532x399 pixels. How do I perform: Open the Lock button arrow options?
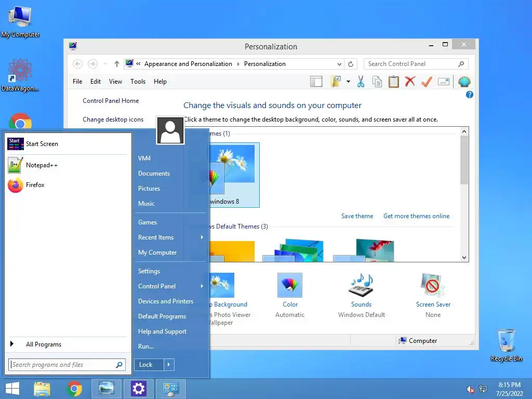tap(169, 365)
